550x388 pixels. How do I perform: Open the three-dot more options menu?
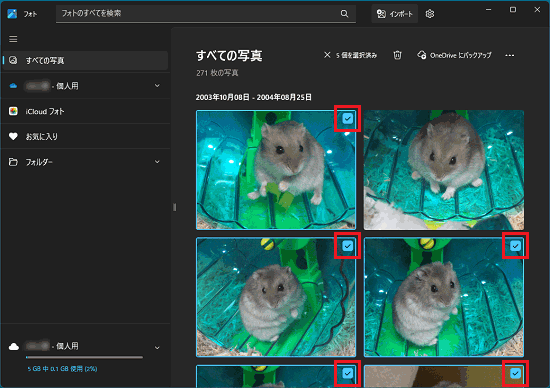coord(510,55)
